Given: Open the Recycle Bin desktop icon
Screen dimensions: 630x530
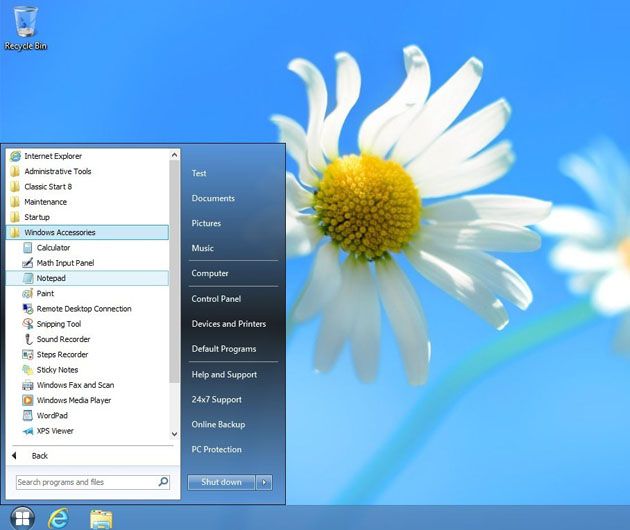Looking at the screenshot, I should pos(26,28).
